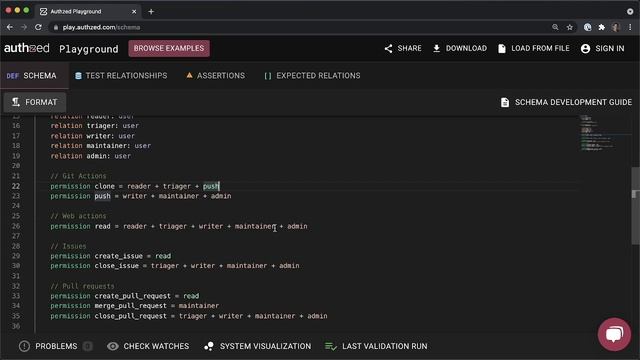Click the Browse Examples button
Viewport: 640px width, 360px height.
click(169, 48)
